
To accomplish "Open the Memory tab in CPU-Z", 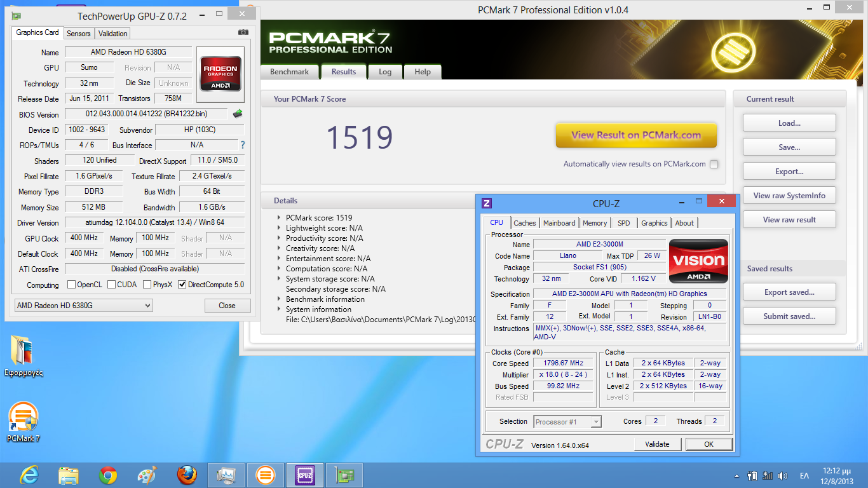I will (x=595, y=223).
